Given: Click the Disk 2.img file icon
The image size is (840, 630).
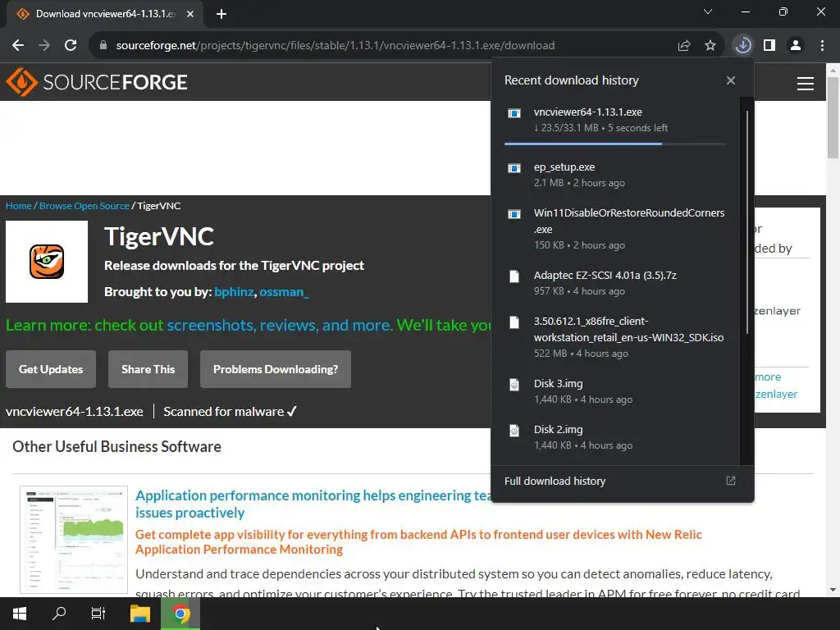Looking at the screenshot, I should pos(514,431).
